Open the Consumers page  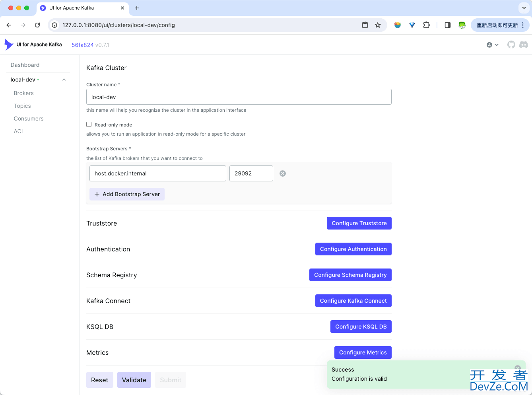[x=29, y=119]
